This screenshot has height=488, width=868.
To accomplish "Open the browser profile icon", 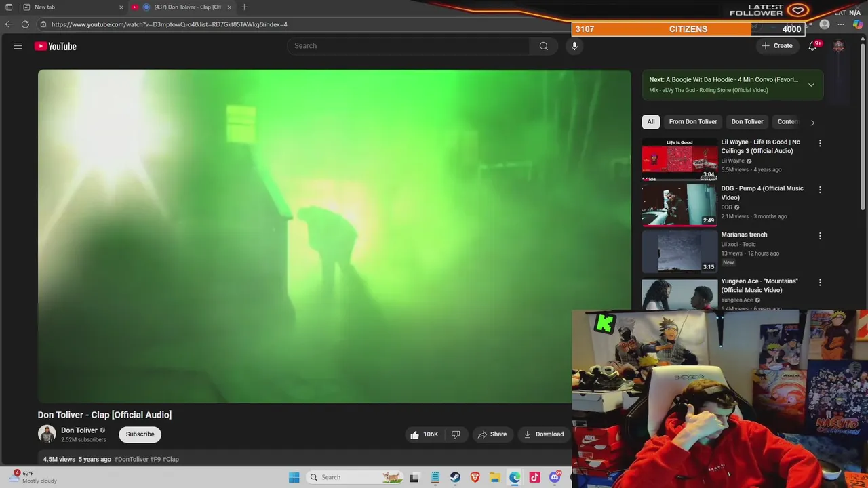I will pyautogui.click(x=825, y=24).
